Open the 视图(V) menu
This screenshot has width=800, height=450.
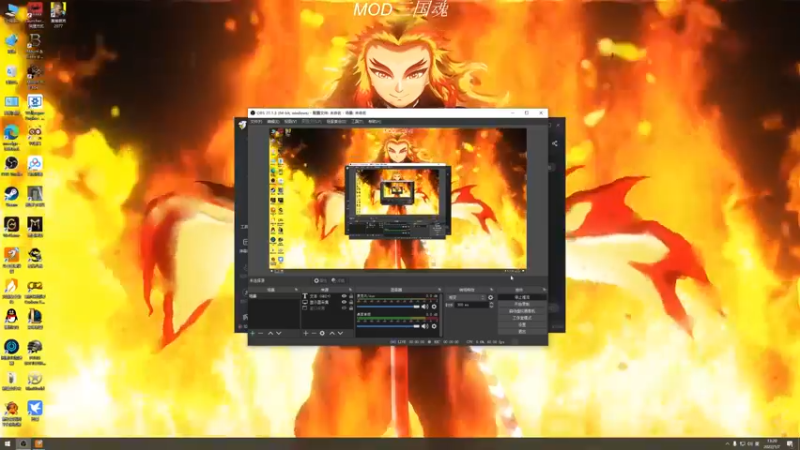290,121
